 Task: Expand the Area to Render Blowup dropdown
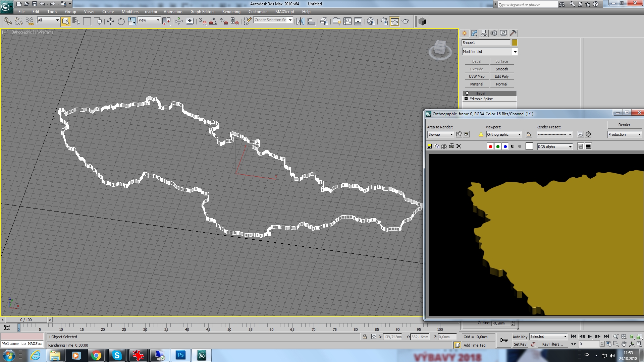[x=451, y=134]
